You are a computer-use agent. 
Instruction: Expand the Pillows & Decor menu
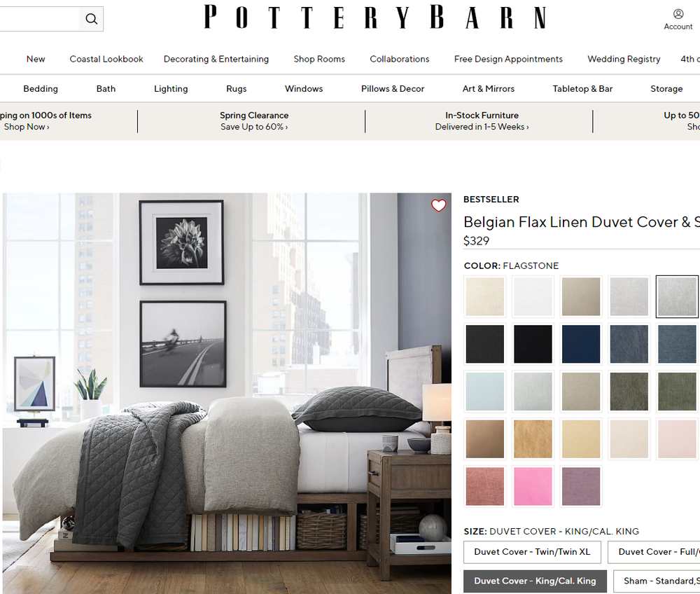(x=393, y=89)
